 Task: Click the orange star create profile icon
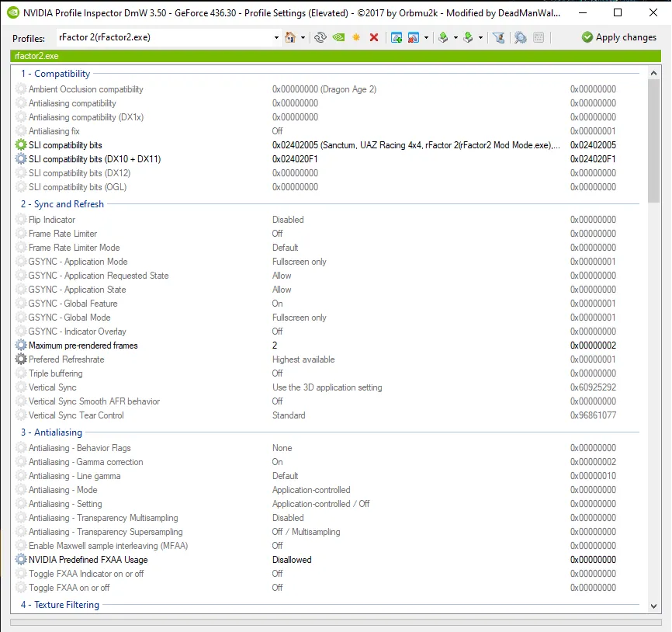(x=356, y=37)
